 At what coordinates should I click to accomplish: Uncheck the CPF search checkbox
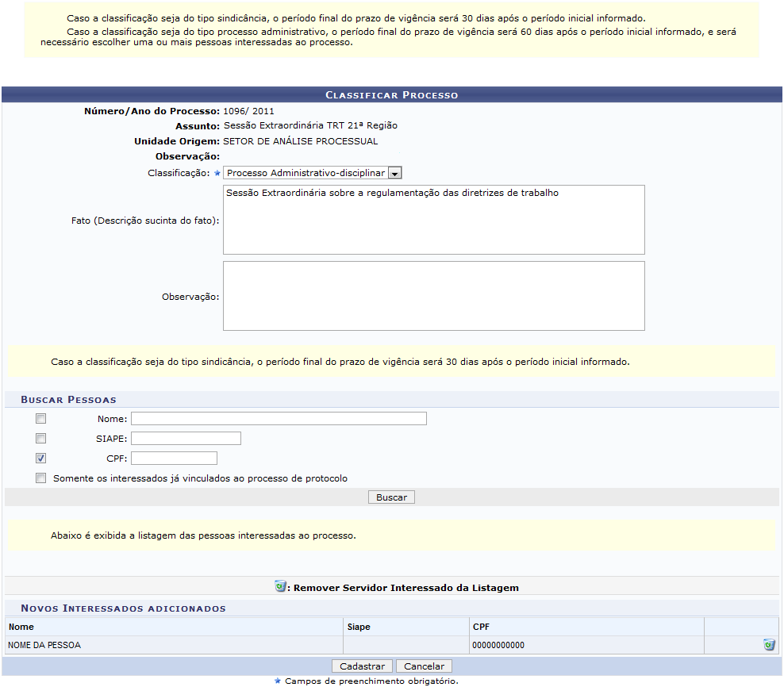tap(40, 458)
